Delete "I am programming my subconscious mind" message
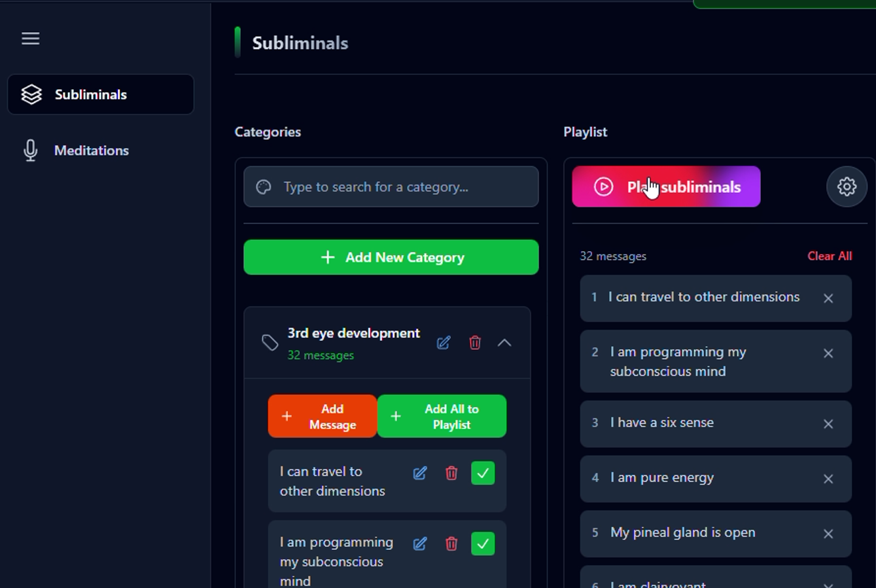 coord(451,544)
